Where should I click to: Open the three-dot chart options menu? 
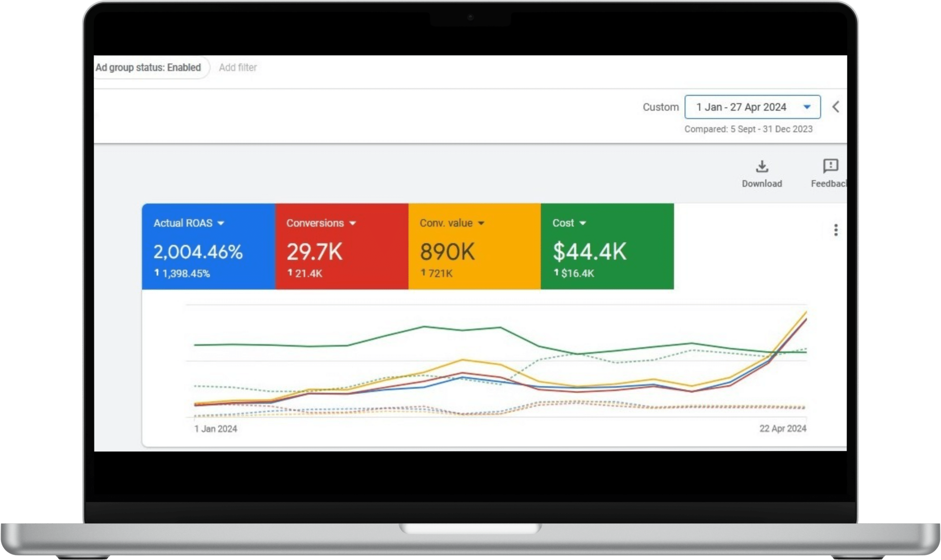click(836, 230)
